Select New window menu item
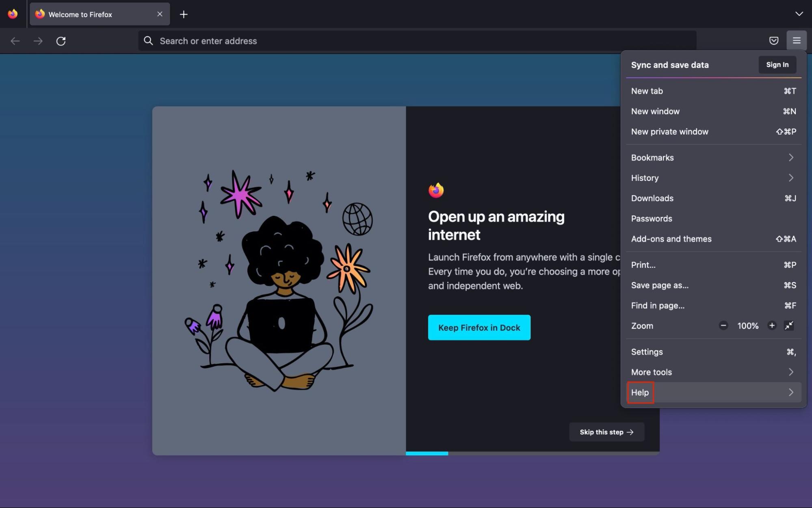Viewport: 812px width, 508px height. (714, 111)
